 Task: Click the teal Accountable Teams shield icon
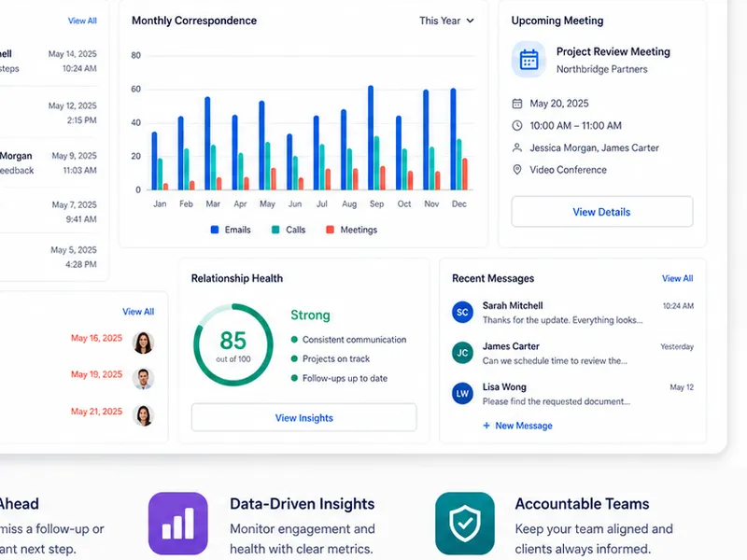(465, 524)
